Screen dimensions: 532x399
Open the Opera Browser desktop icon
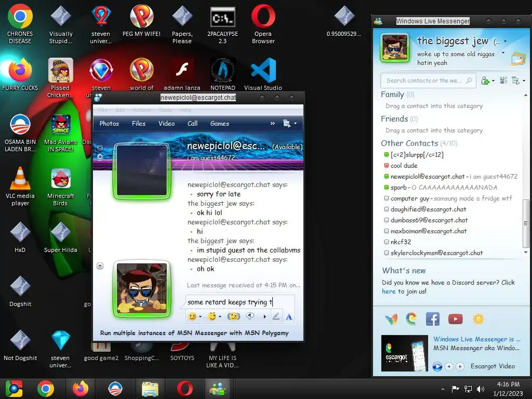[263, 24]
